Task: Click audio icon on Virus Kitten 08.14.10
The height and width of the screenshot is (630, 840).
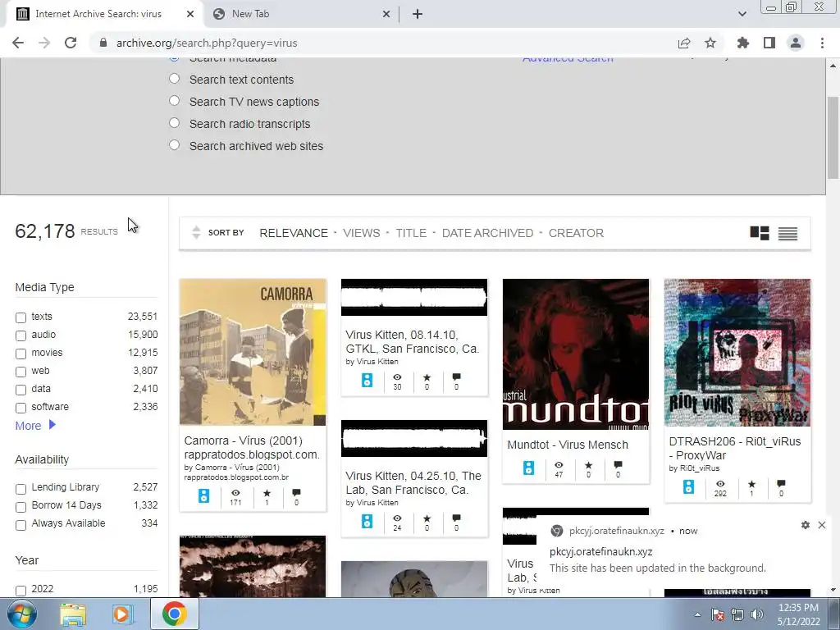Action: (x=367, y=381)
